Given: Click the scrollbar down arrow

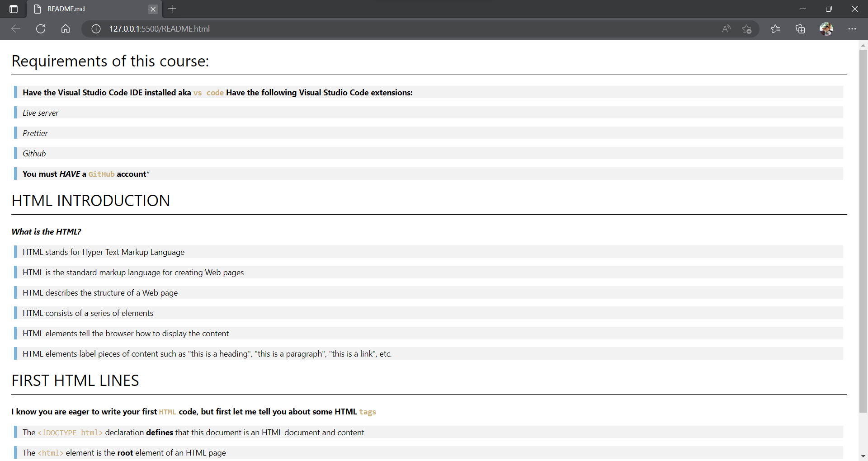Looking at the screenshot, I should pyautogui.click(x=863, y=456).
